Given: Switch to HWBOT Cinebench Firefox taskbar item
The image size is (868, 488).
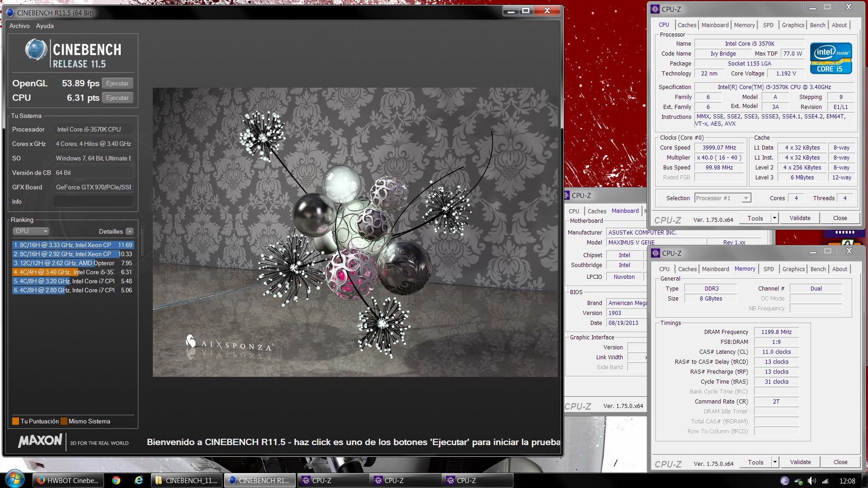Looking at the screenshot, I should [68, 480].
